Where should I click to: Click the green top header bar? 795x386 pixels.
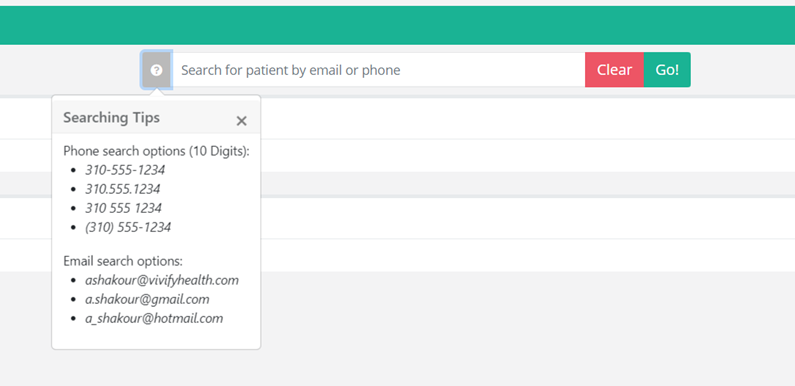pyautogui.click(x=398, y=25)
